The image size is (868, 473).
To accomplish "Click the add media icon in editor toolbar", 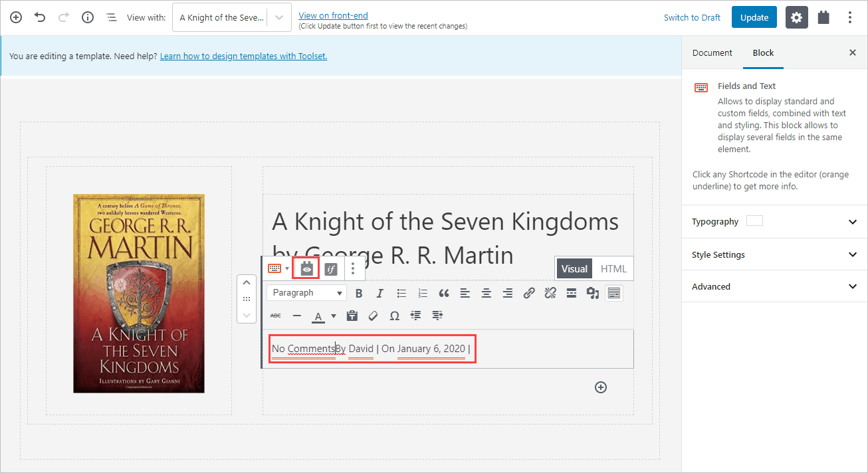I will tap(593, 293).
